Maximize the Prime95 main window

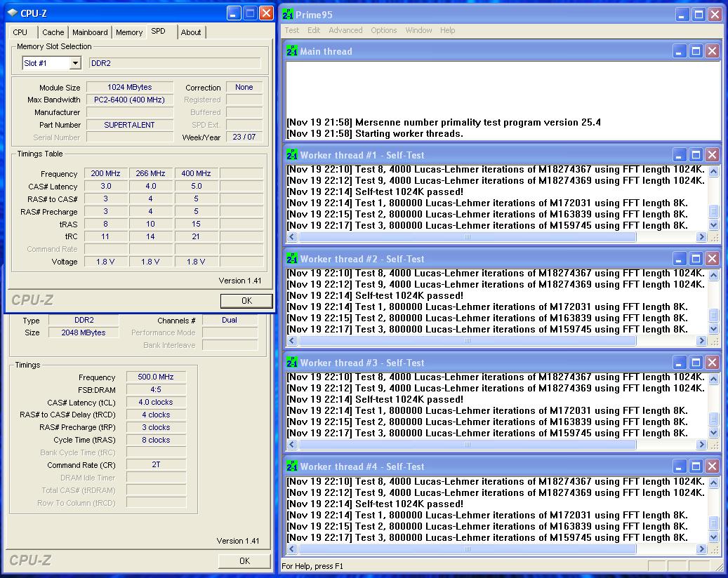click(x=699, y=15)
